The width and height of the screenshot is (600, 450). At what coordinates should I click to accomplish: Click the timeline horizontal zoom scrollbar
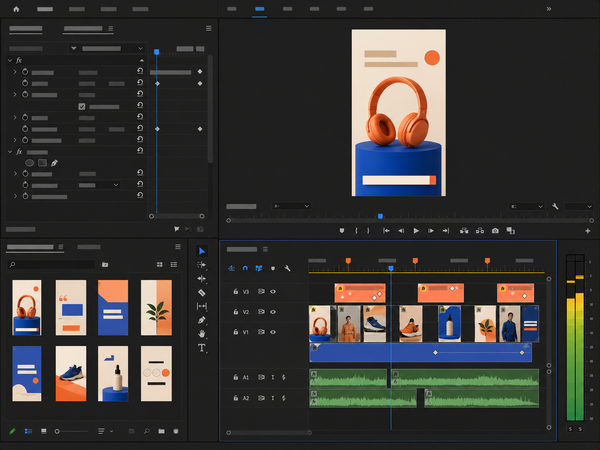coord(269,432)
